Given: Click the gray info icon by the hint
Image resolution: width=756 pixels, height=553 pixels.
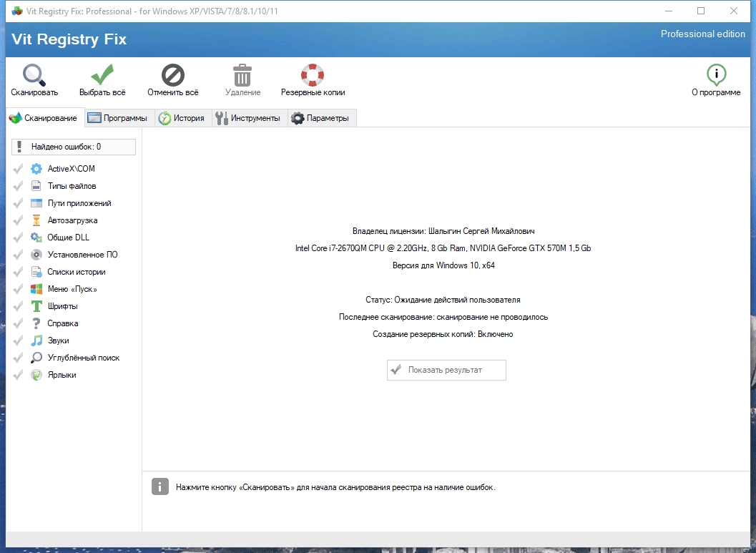Looking at the screenshot, I should [160, 487].
